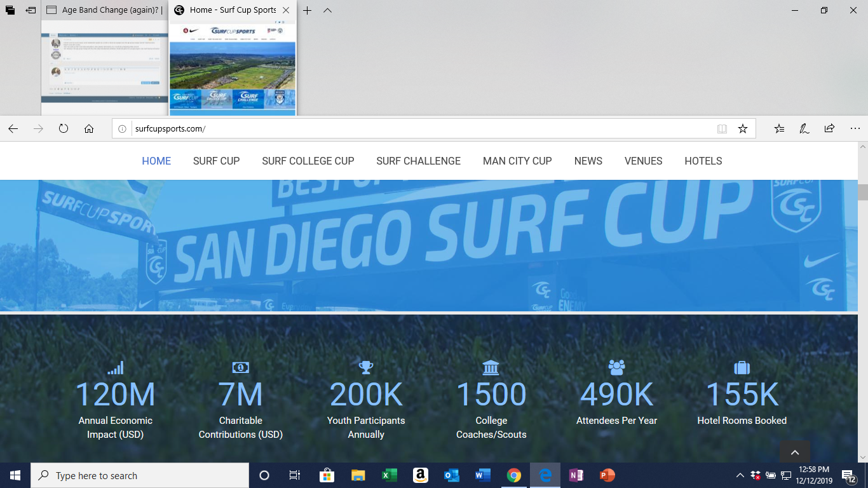Screen dimensions: 868x488
Task: Collapse the tab previews chevron
Action: coord(327,10)
